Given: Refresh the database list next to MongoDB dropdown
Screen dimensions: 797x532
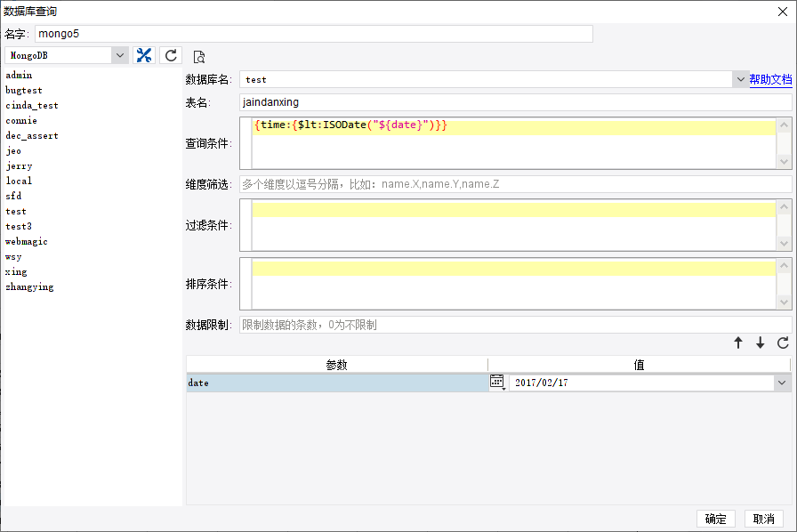Looking at the screenshot, I should click(171, 55).
